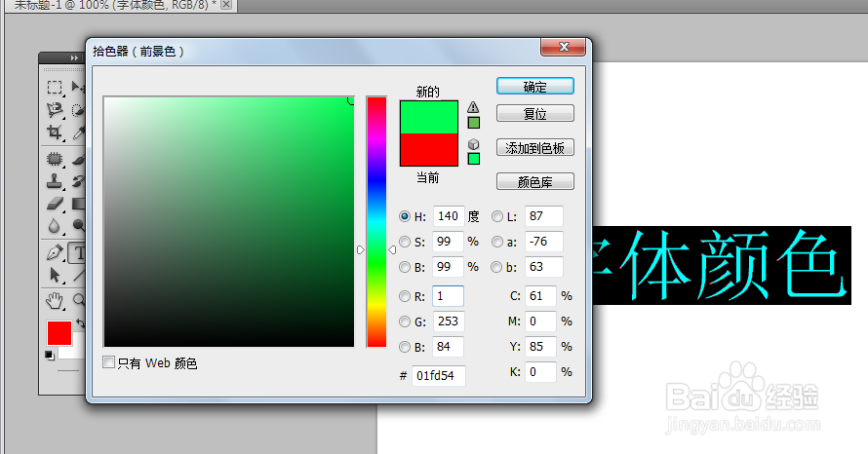Select the G green radio button
The image size is (868, 454).
coord(405,322)
